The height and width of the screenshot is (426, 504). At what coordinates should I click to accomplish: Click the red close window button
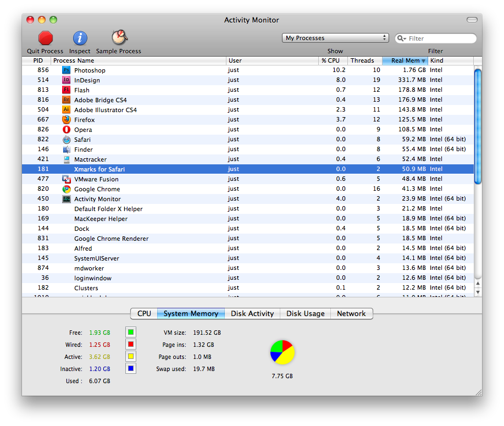30,20
